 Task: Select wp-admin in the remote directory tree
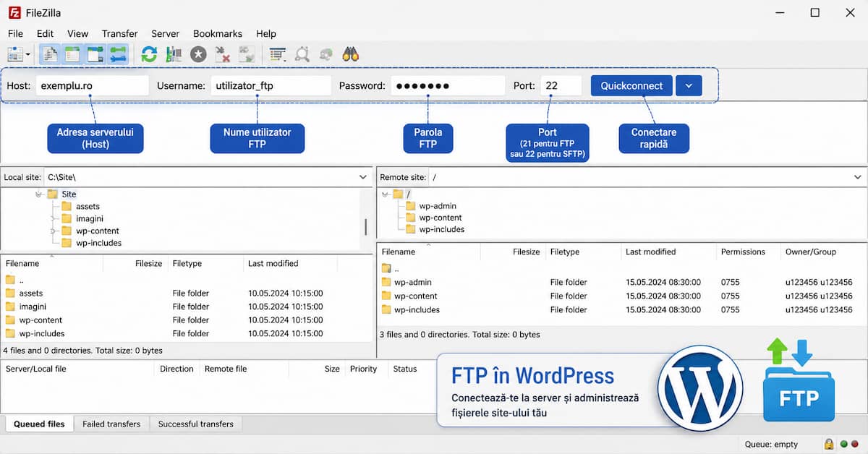tap(438, 206)
